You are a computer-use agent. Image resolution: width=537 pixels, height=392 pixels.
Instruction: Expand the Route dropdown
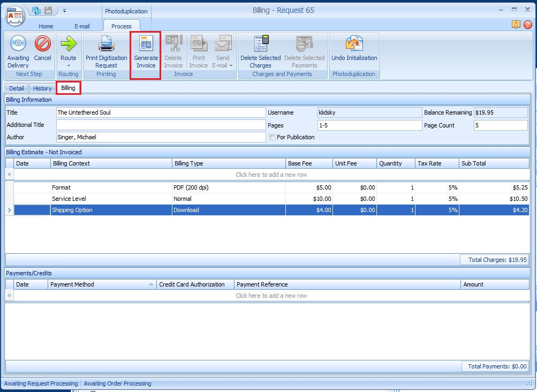click(x=68, y=65)
